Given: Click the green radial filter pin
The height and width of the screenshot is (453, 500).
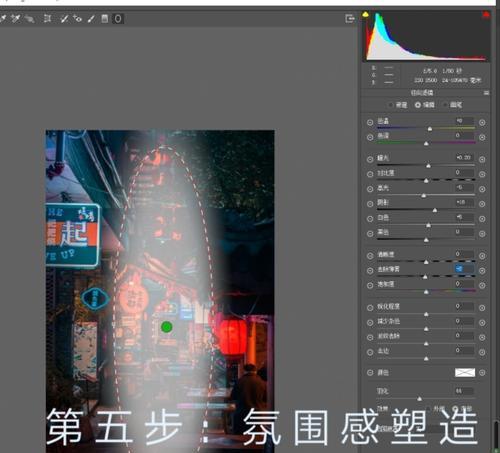Looking at the screenshot, I should point(167,327).
